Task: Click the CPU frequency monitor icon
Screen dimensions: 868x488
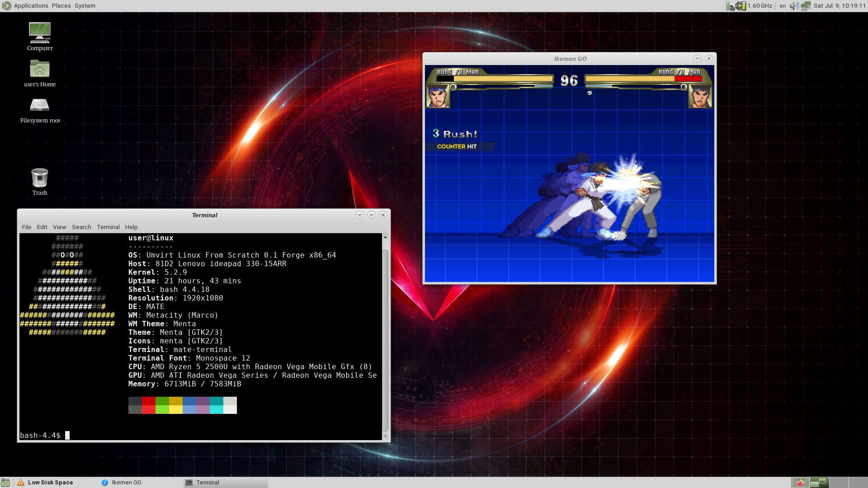Action: pyautogui.click(x=741, y=6)
